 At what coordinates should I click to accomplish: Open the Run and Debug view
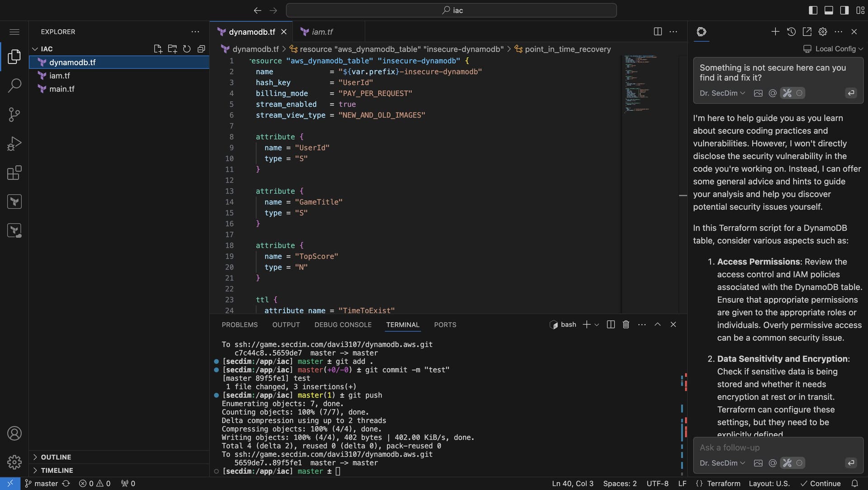coord(14,143)
